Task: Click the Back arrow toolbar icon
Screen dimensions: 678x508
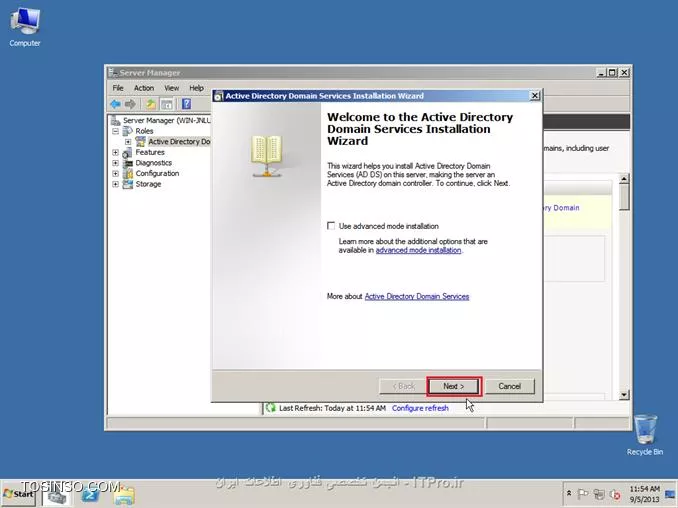Action: click(115, 104)
